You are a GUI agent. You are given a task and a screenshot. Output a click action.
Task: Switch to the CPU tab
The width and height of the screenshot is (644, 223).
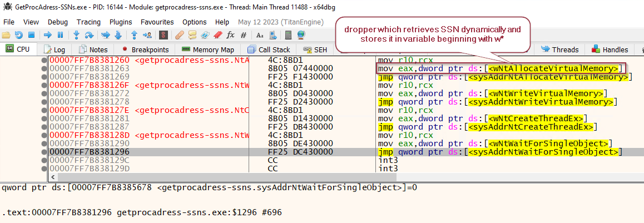pos(18,49)
